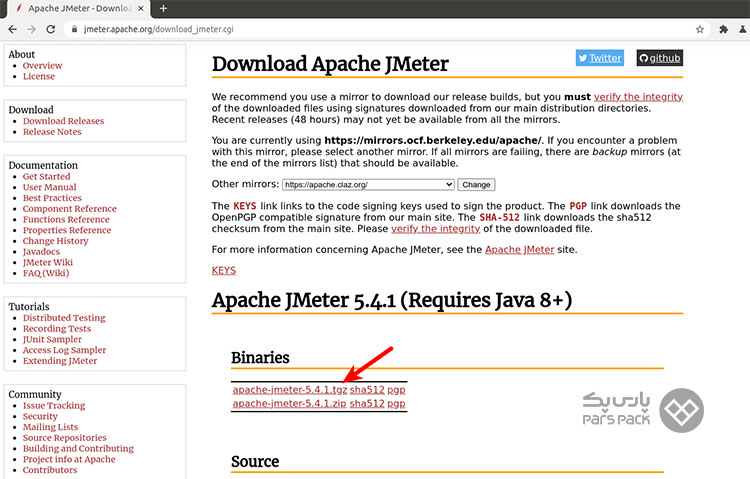Close the Apache JMeter browser tab
Screen dimensions: 750x479
click(141, 8)
